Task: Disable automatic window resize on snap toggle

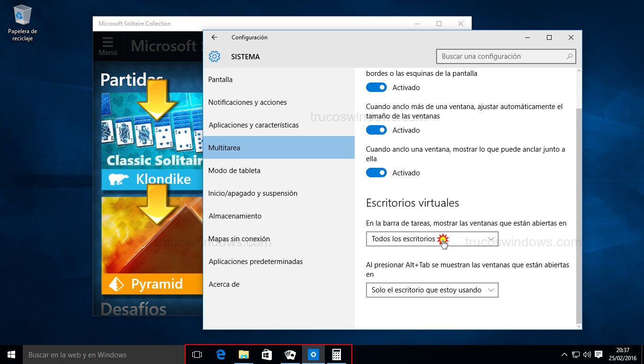Action: [376, 130]
